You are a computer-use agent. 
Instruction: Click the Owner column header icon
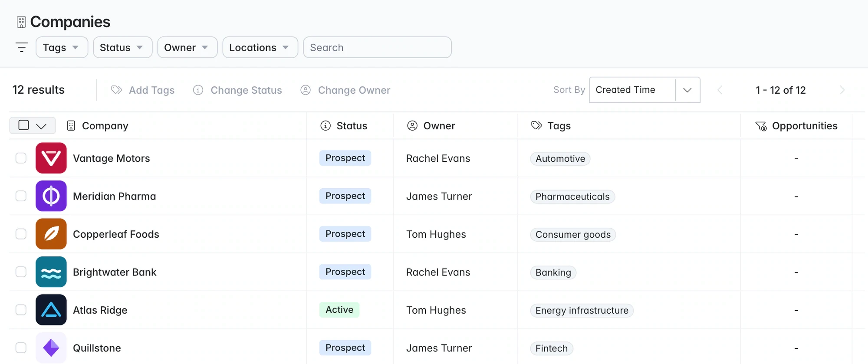point(412,125)
